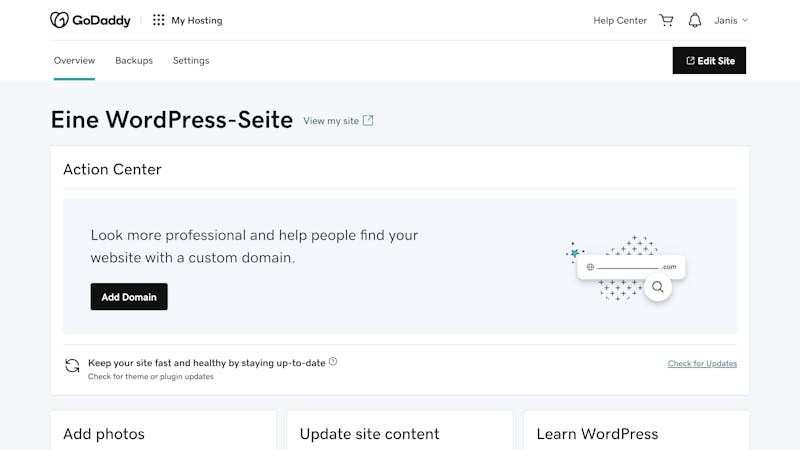Screen dimensions: 800x450
Task: View notifications bell
Action: [695, 20]
